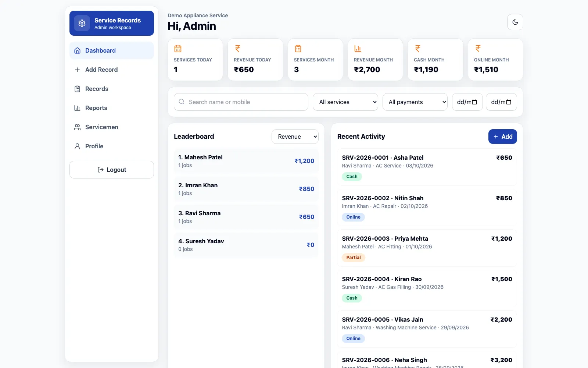Go to the Dashboard menu item
Screen dimensions: 588x368
tap(112, 50)
